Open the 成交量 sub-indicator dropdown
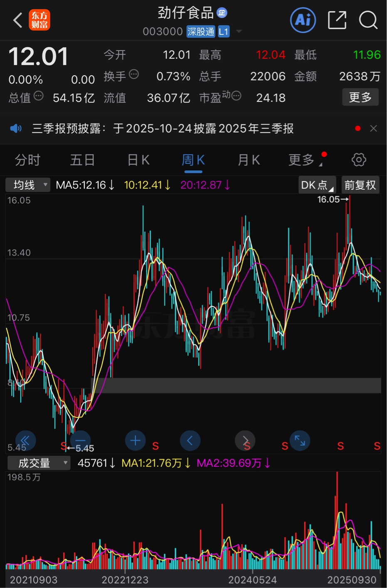Viewport: 387px width, 588px height. 39,463
